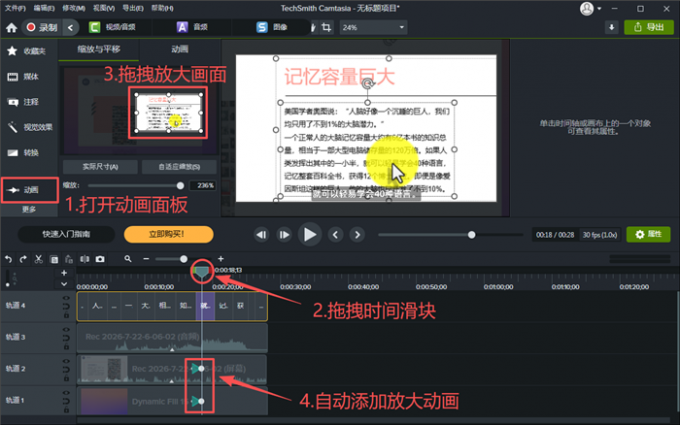Start recording with the 录制 button
The image size is (680, 425).
[x=42, y=27]
